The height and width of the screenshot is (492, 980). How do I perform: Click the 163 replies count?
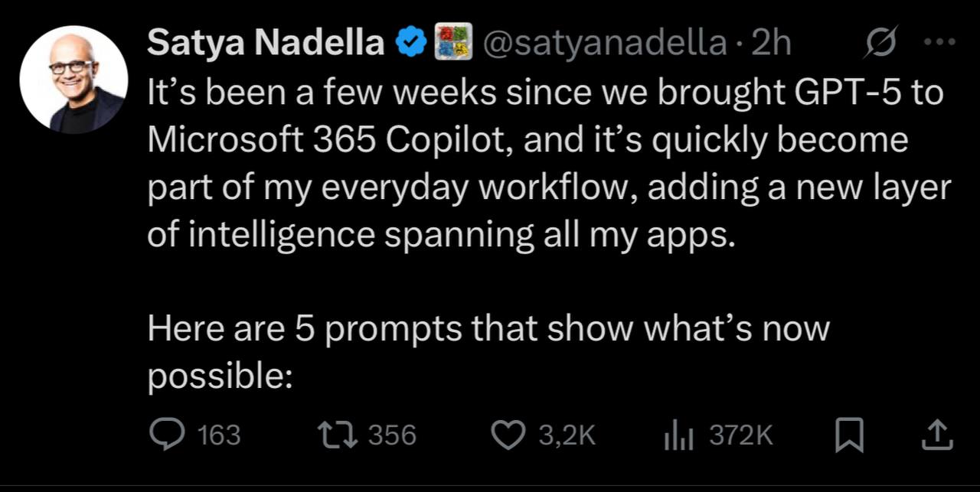click(x=219, y=436)
